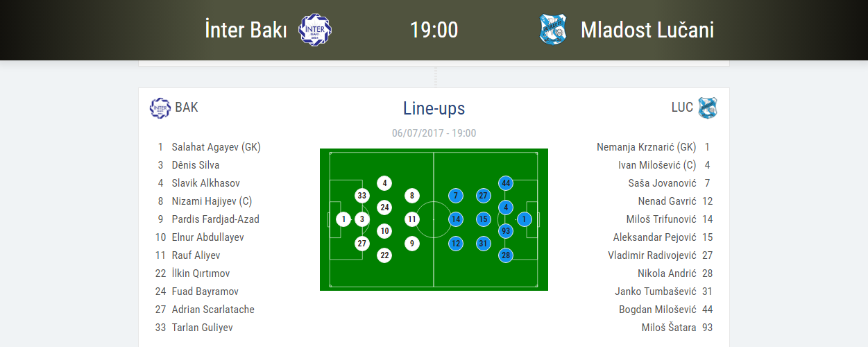Open player Nizami Hajiyev (C)
This screenshot has height=347, width=868.
[212, 201]
